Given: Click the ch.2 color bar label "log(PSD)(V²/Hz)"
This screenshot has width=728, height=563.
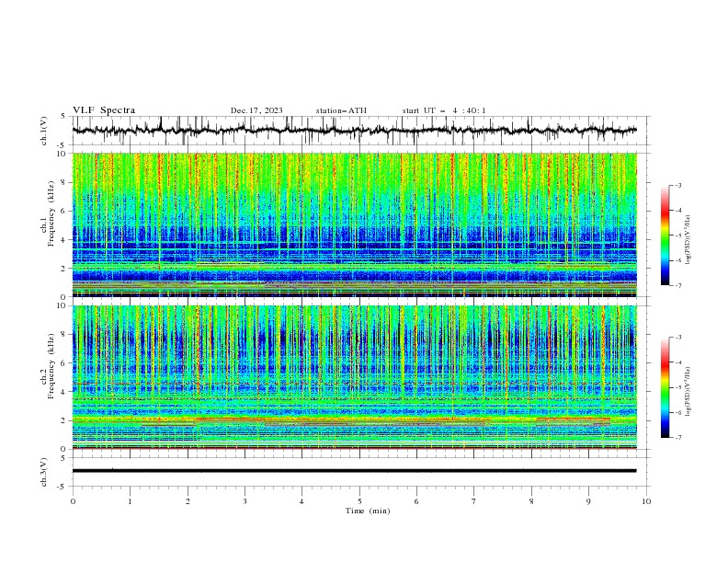Looking at the screenshot, I should 688,391.
